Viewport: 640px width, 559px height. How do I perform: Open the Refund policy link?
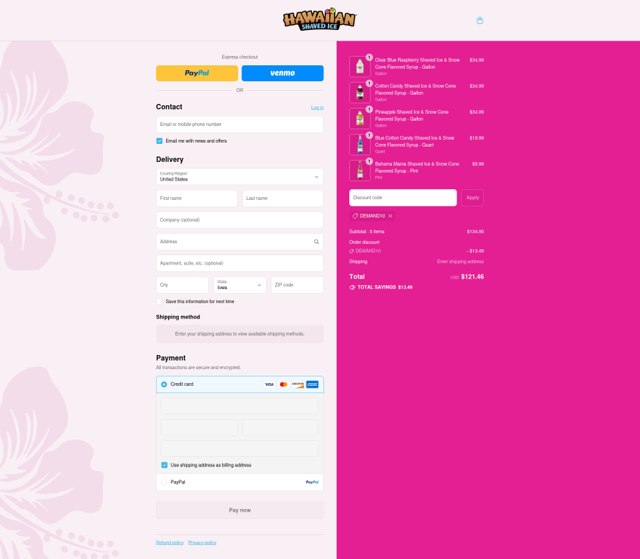click(x=170, y=543)
